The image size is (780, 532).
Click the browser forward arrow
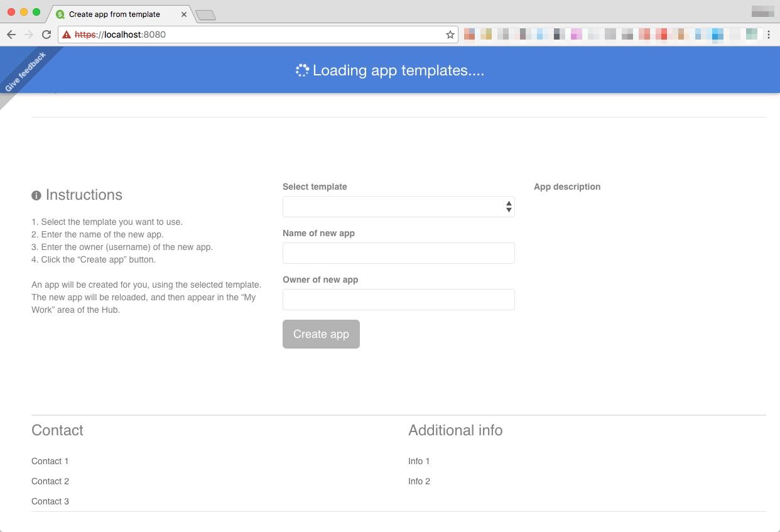(x=28, y=35)
